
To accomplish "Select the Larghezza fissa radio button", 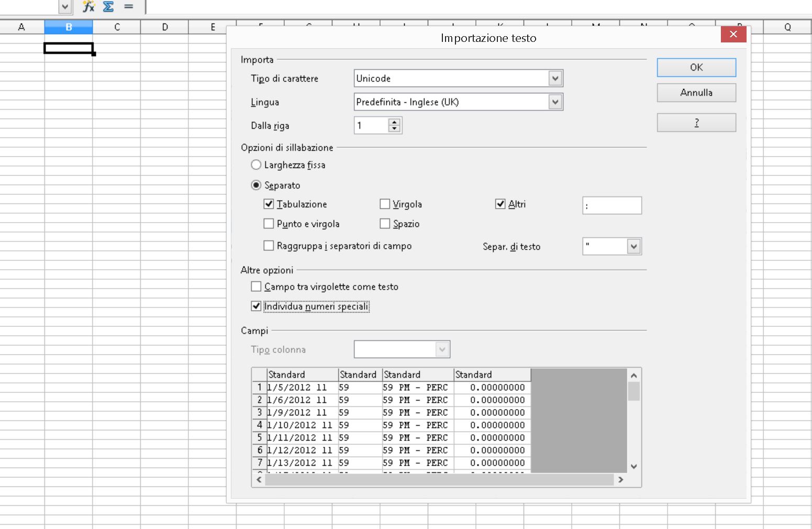I will click(x=256, y=165).
